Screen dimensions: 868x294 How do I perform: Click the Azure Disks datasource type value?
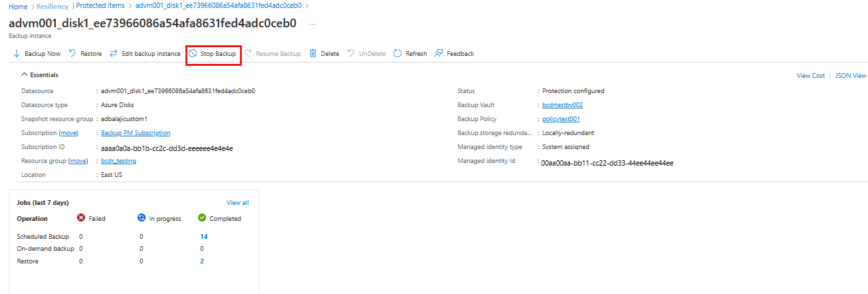tap(118, 105)
